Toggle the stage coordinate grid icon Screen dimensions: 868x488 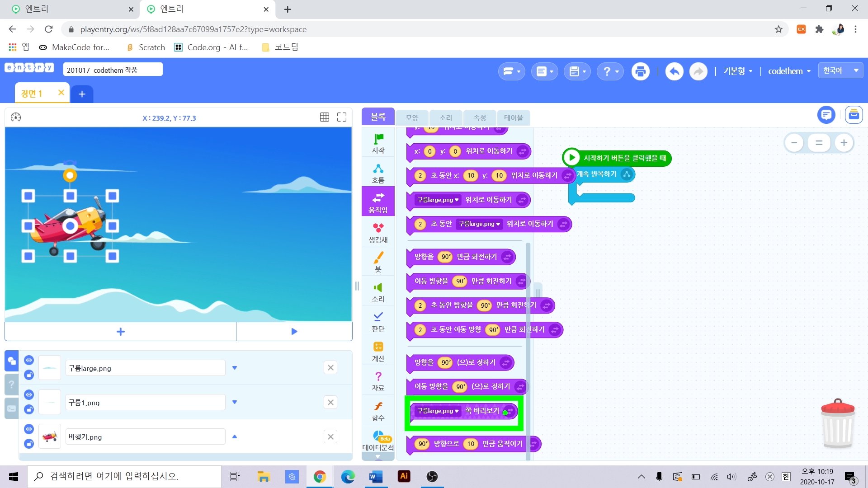coord(324,117)
